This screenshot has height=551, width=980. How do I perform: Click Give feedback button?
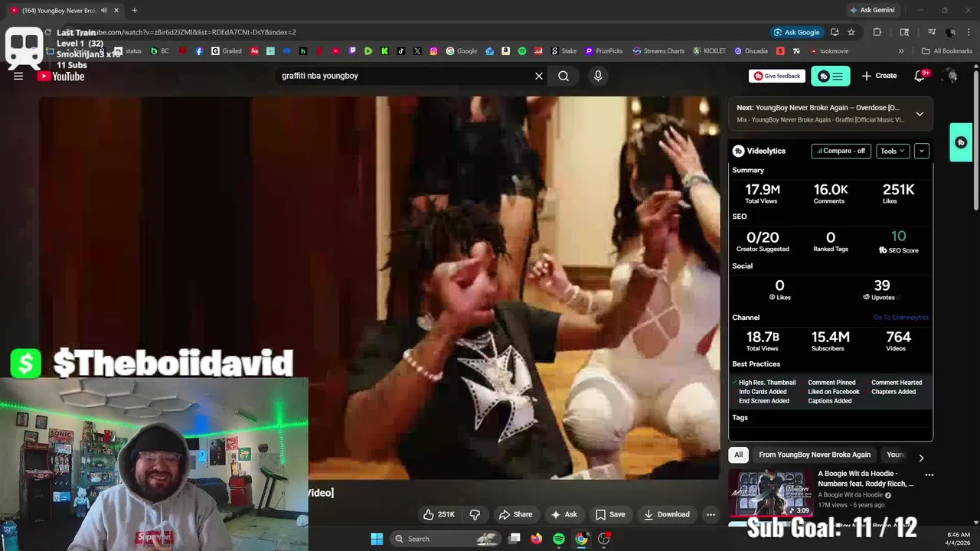click(777, 76)
